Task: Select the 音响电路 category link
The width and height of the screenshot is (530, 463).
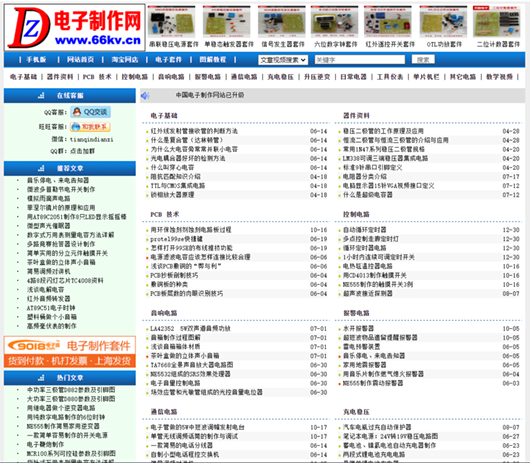Action: click(171, 77)
